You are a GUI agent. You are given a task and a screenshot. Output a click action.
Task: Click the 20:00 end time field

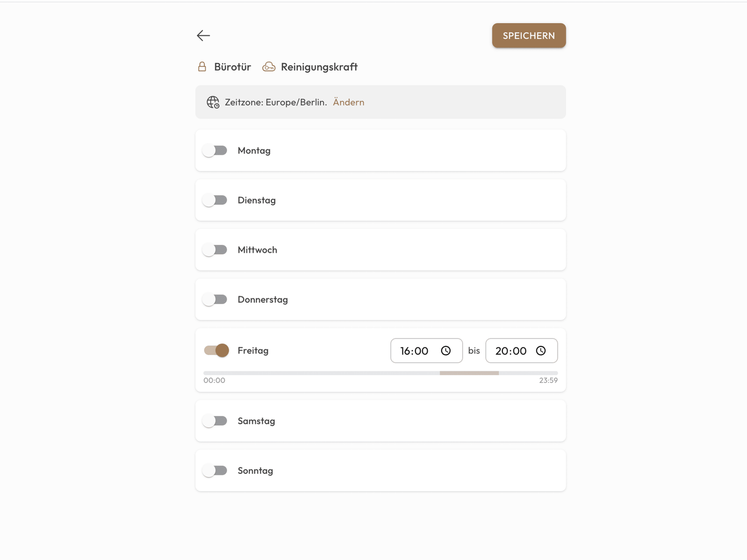(510, 351)
